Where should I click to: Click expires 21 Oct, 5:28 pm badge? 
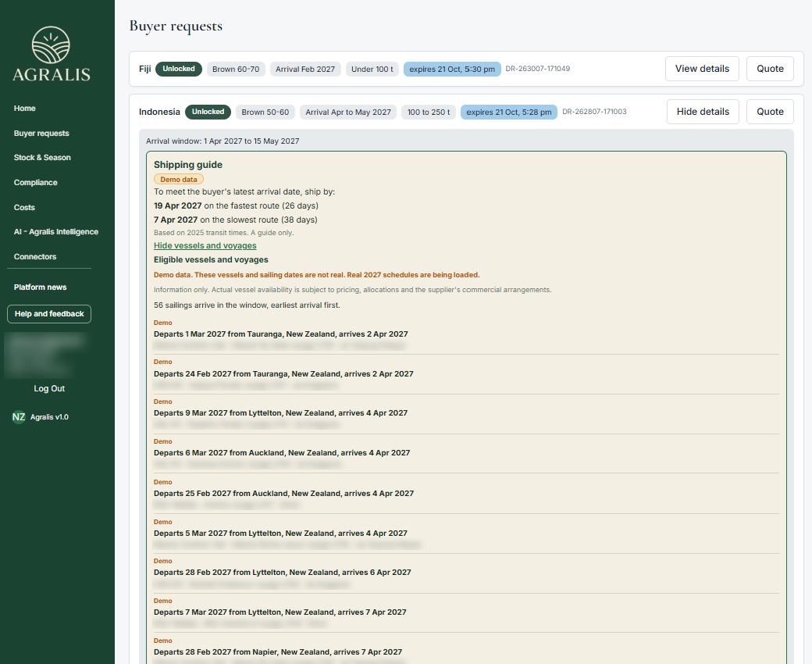click(508, 112)
